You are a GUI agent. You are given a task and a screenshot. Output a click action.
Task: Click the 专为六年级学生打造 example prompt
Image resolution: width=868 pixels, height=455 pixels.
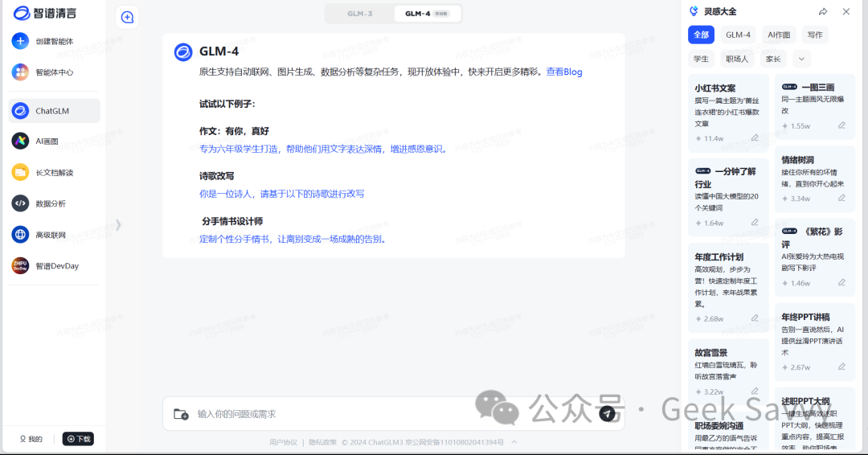click(325, 149)
